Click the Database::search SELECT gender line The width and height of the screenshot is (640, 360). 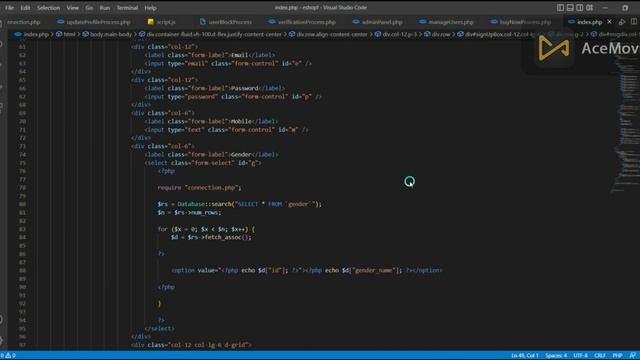coord(239,204)
